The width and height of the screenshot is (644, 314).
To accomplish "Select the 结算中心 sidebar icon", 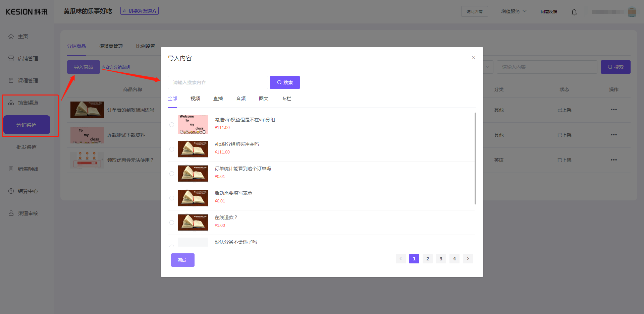I will [11, 191].
